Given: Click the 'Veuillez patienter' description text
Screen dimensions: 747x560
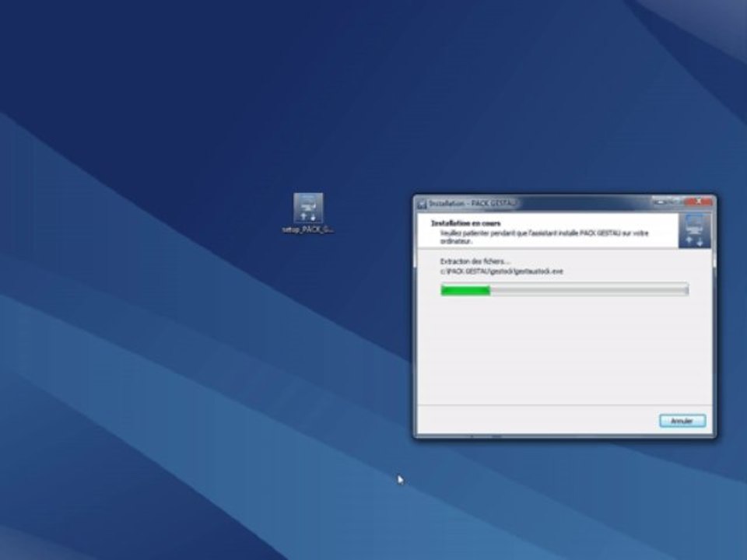Looking at the screenshot, I should (544, 237).
